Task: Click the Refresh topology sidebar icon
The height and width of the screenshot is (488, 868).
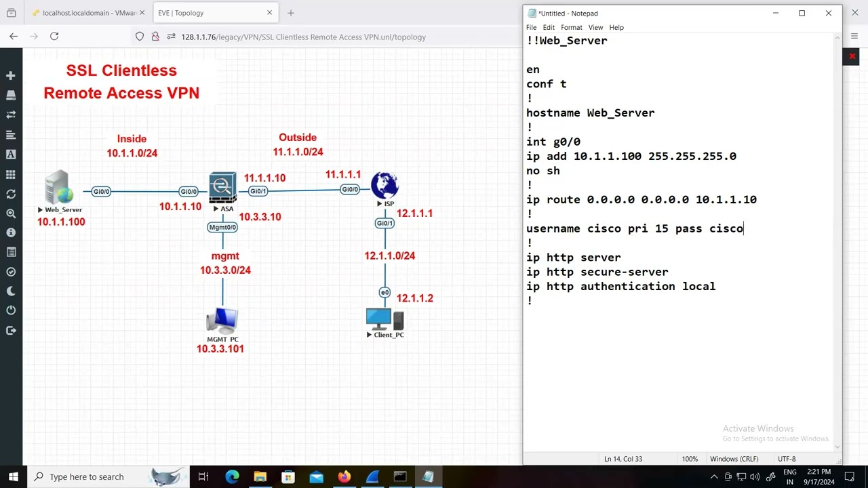Action: coord(10,194)
